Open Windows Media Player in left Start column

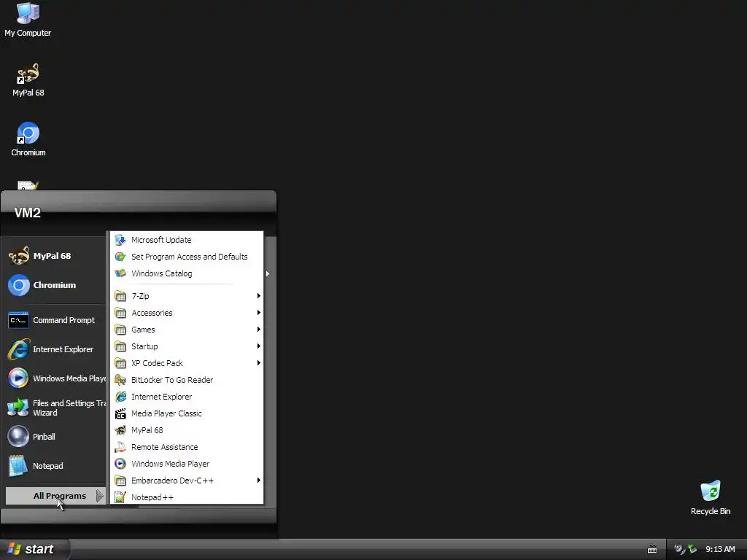[x=55, y=378]
